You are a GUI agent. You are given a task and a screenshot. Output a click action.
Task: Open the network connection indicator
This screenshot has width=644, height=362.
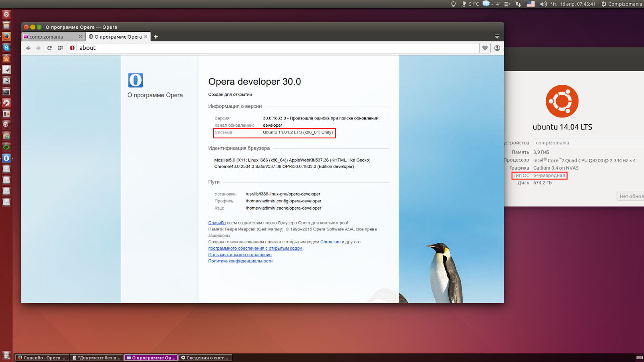point(518,4)
